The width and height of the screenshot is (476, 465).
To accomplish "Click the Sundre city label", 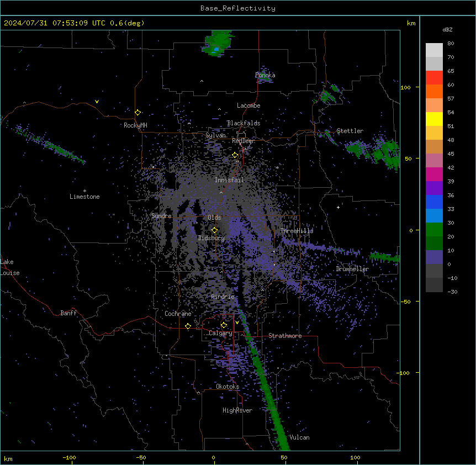I will (161, 216).
